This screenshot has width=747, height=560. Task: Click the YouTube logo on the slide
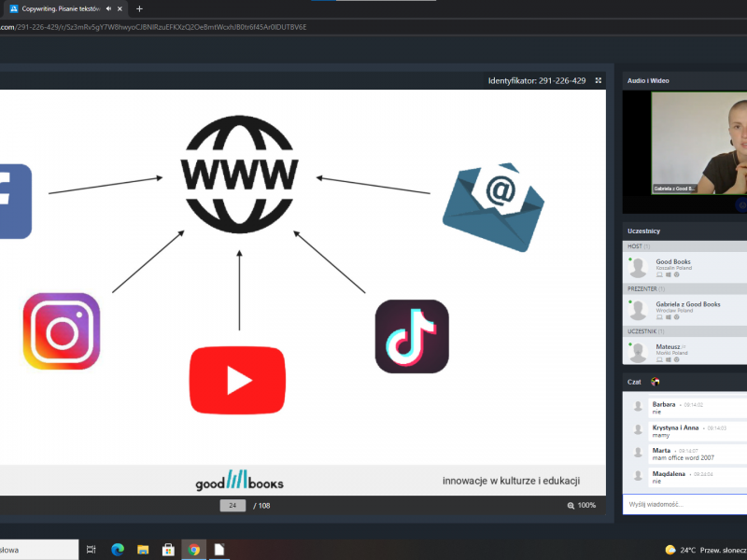click(x=237, y=380)
